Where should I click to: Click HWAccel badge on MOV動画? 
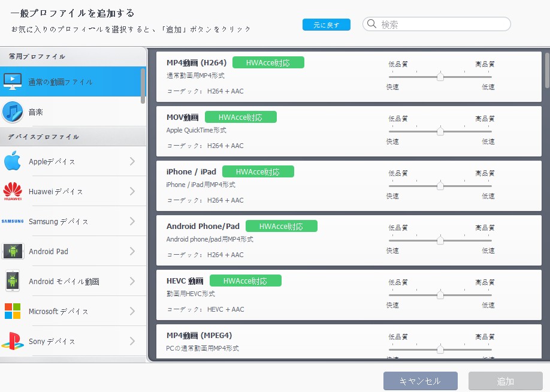pos(241,117)
